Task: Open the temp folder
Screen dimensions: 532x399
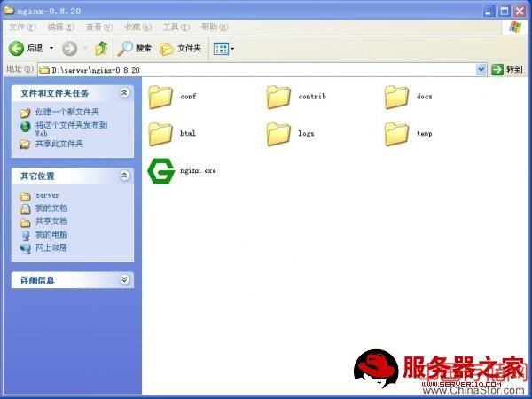Action: pos(396,133)
